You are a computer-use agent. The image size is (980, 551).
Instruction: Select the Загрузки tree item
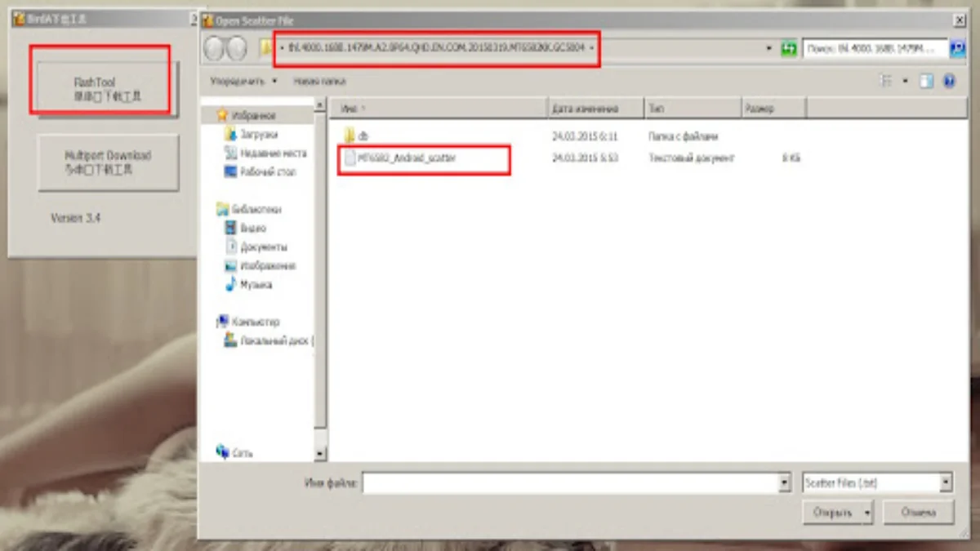pos(259,134)
